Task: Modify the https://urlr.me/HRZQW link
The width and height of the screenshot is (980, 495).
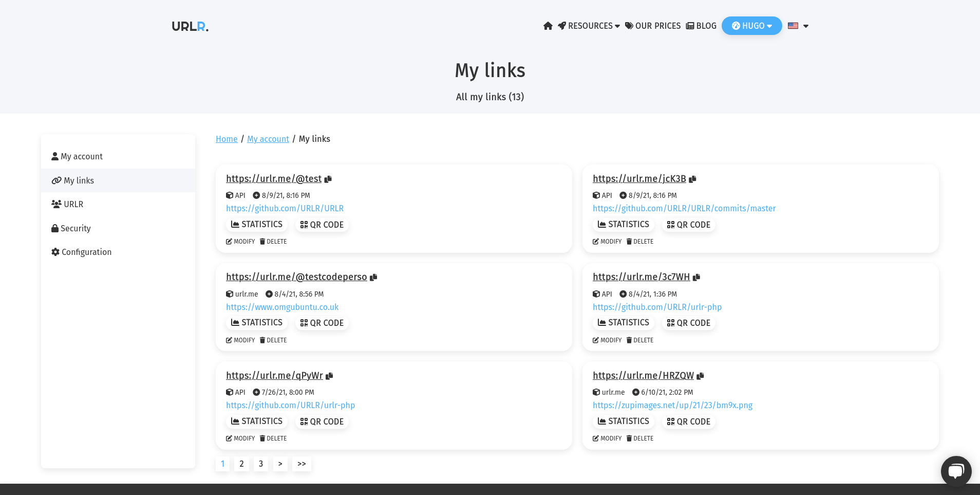Action: 607,438
